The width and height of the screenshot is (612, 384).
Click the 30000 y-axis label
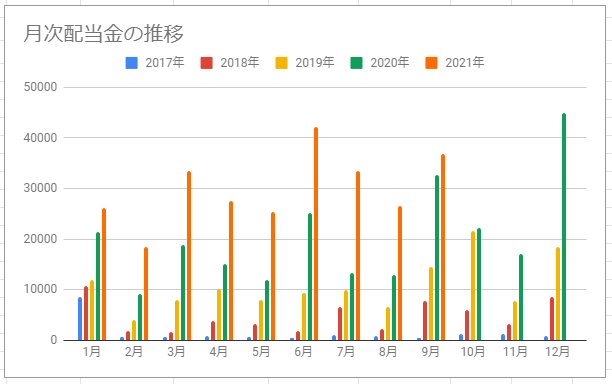(x=41, y=188)
